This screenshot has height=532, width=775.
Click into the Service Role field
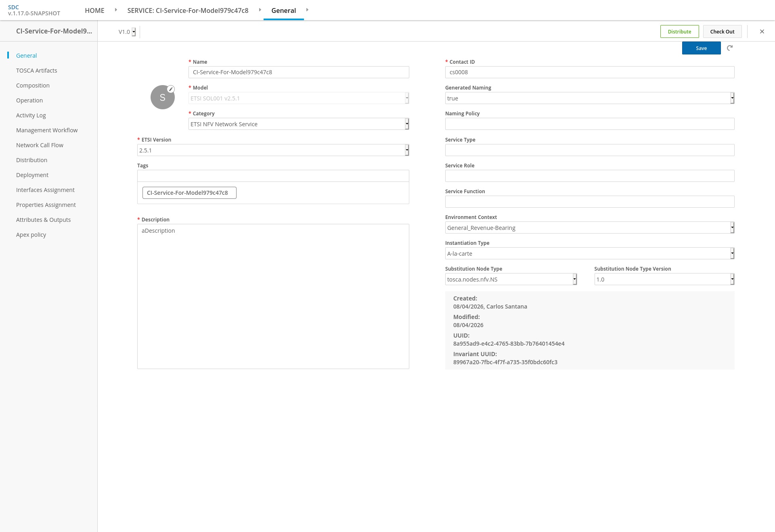[x=589, y=176]
